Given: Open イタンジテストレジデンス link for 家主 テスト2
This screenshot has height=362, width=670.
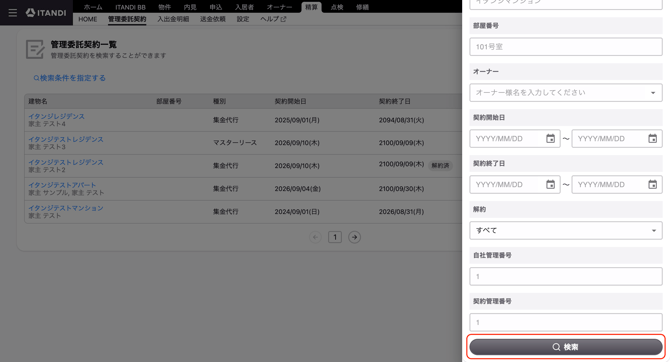Looking at the screenshot, I should click(66, 162).
